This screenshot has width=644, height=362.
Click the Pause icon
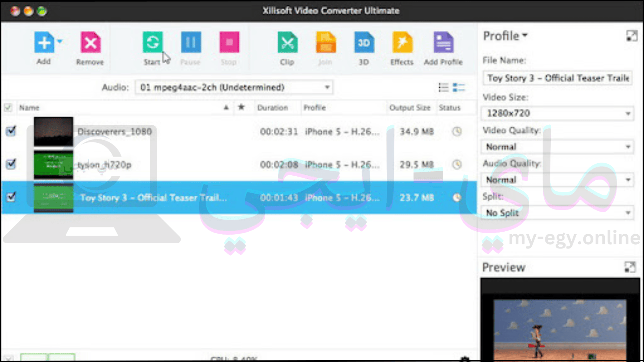(191, 42)
